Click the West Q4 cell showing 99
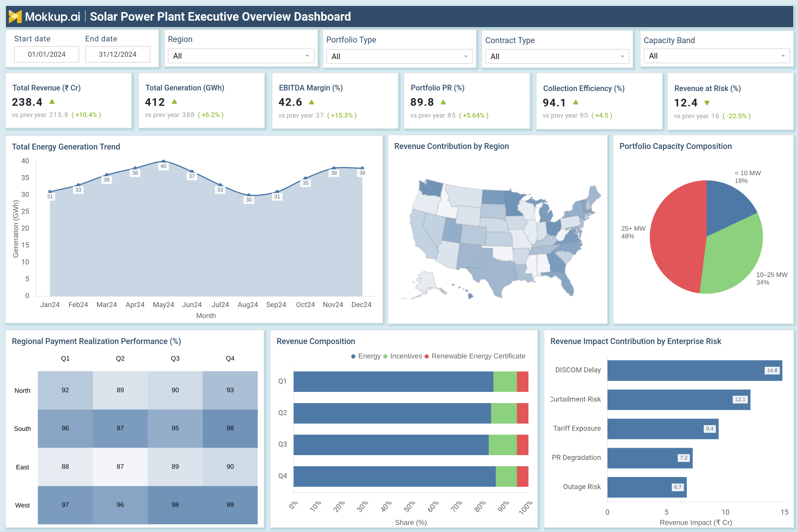Screen dimensions: 798x532 [230, 505]
